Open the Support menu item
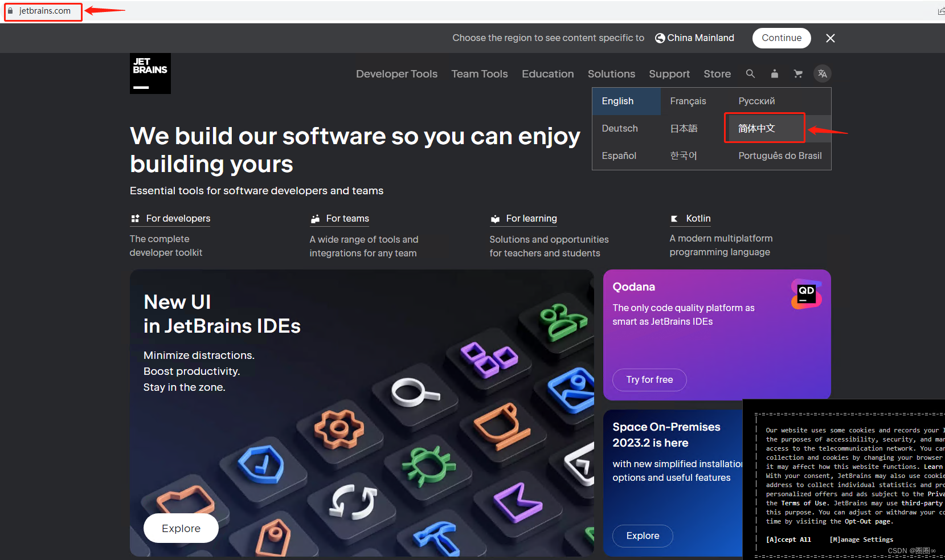Screen dimensions: 945x560 (669, 73)
